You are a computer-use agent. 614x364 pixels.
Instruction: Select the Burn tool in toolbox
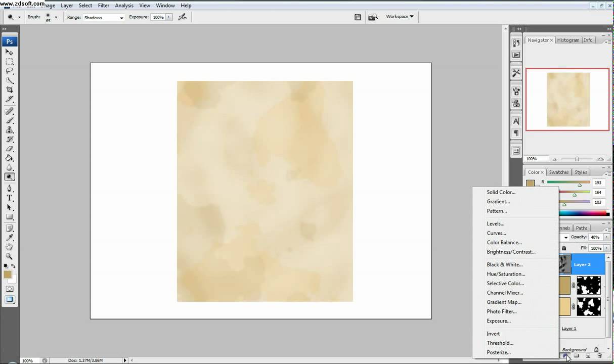point(9,177)
